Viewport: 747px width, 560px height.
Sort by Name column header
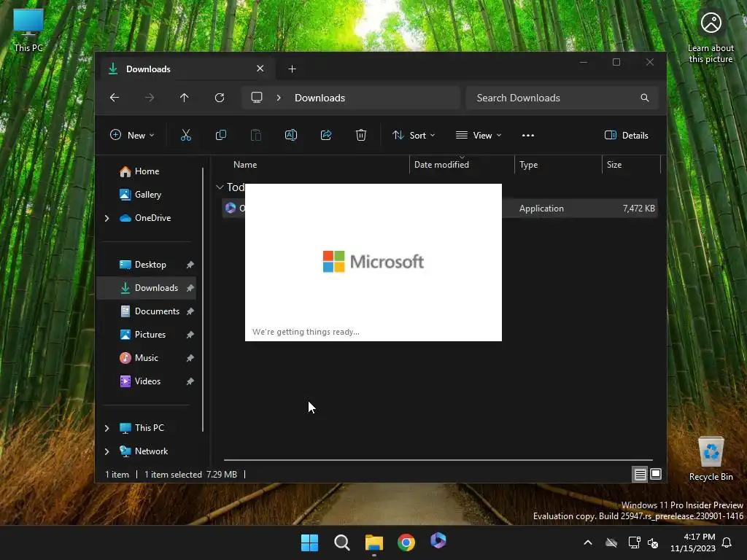(245, 165)
